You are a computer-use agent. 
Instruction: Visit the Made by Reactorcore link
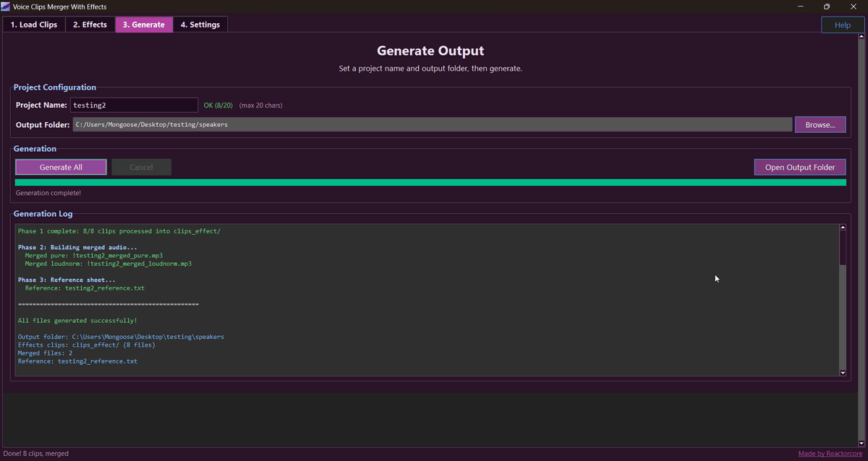tap(830, 454)
